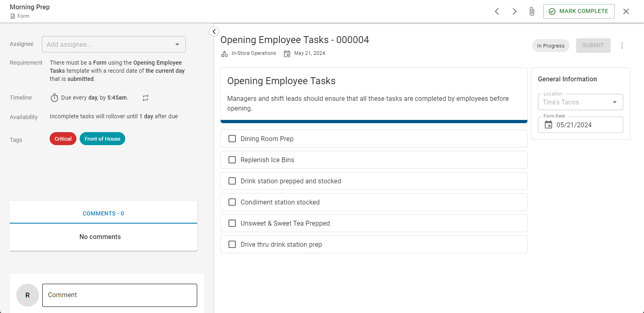Click the calendar icon next to May 21, 2024
The width and height of the screenshot is (644, 313).
point(287,54)
